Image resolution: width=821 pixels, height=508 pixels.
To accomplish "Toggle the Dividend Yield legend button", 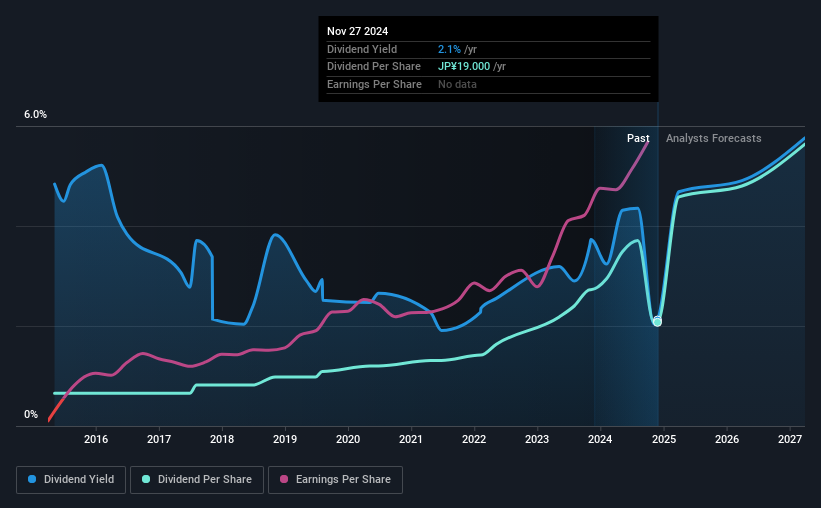I will pos(71,480).
